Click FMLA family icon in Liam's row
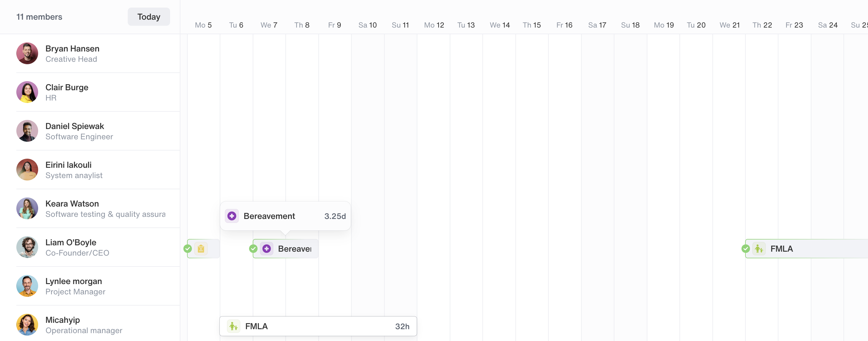Image resolution: width=868 pixels, height=341 pixels. tap(759, 249)
